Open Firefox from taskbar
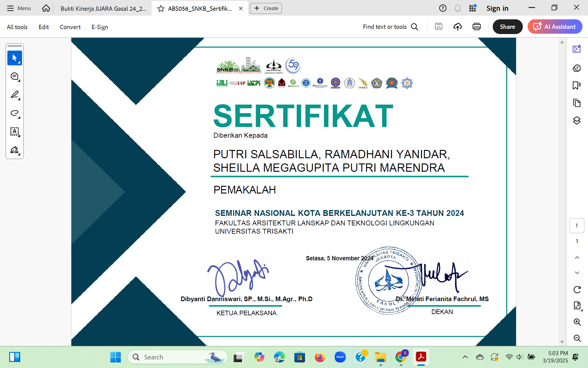 tap(320, 357)
